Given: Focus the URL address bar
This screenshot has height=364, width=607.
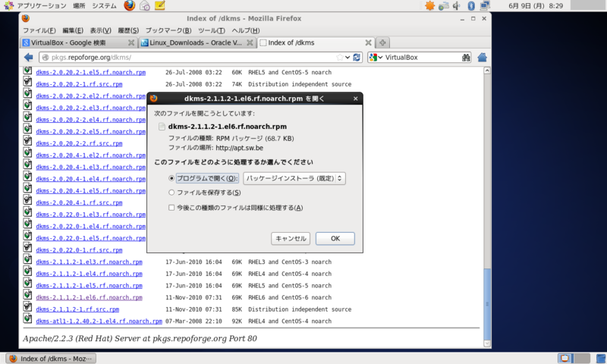Looking at the screenshot, I should (x=192, y=57).
